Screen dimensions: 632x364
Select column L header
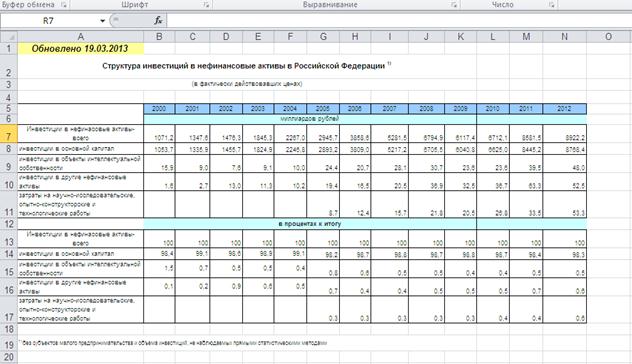(x=493, y=37)
